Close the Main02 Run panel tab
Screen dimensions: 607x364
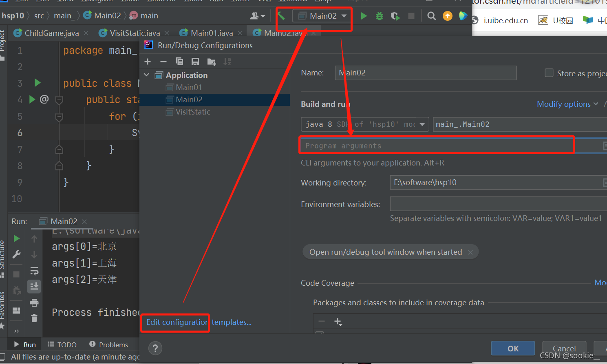tap(84, 221)
